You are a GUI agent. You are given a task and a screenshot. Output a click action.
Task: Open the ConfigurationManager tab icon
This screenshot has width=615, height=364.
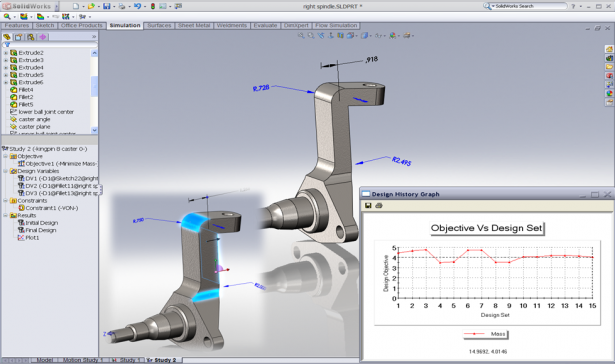tap(31, 37)
